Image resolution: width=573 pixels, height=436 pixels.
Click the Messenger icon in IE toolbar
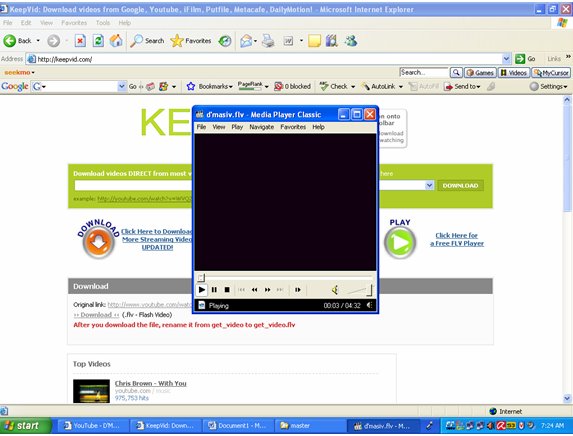tap(351, 41)
